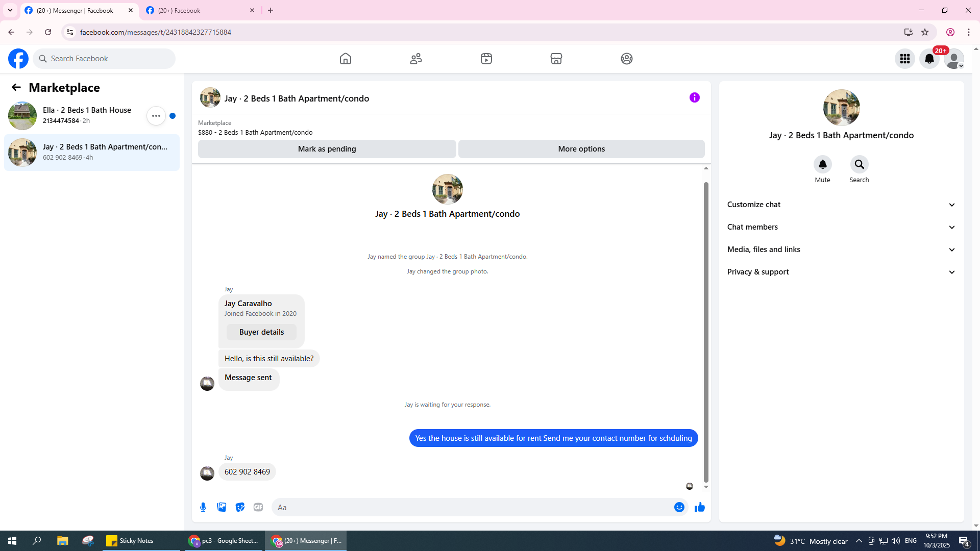Open chat header Jay · 2 Beds title
Viewport: 980px width, 551px height.
click(297, 98)
